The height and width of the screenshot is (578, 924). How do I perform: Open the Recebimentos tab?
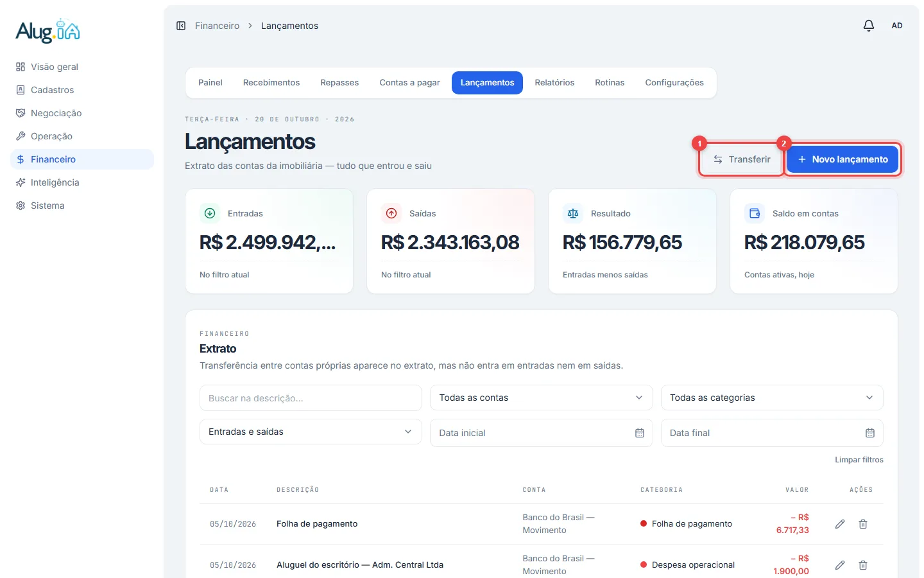pyautogui.click(x=271, y=83)
